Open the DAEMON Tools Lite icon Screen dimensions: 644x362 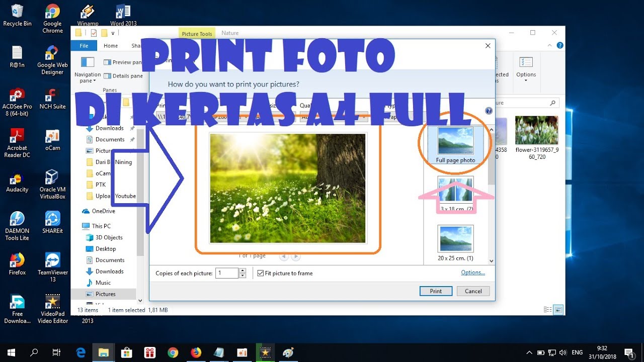17,219
